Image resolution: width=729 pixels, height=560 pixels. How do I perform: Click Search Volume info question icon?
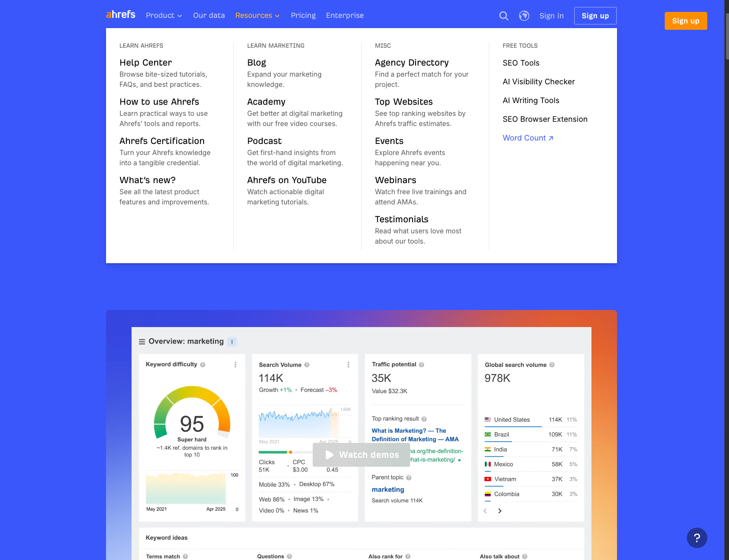307,365
